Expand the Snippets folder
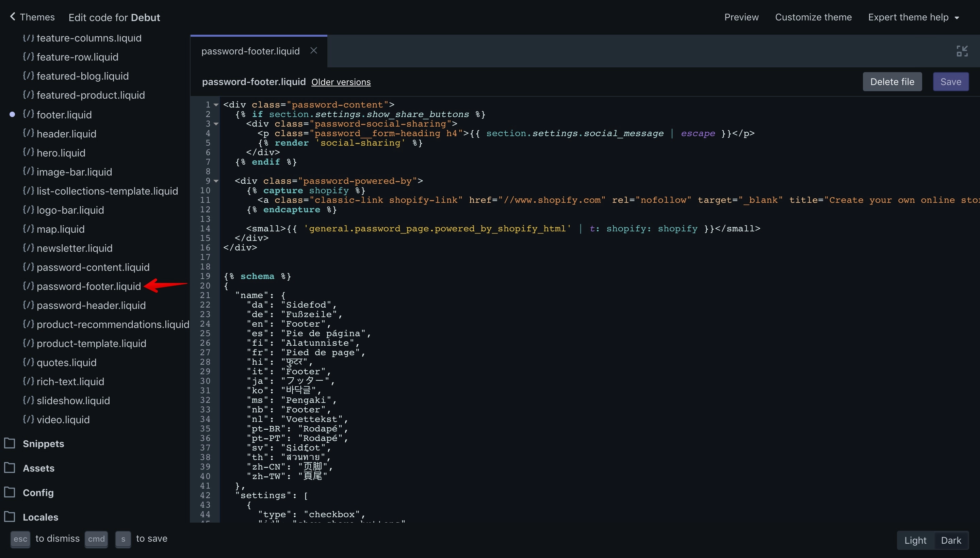 coord(43,443)
